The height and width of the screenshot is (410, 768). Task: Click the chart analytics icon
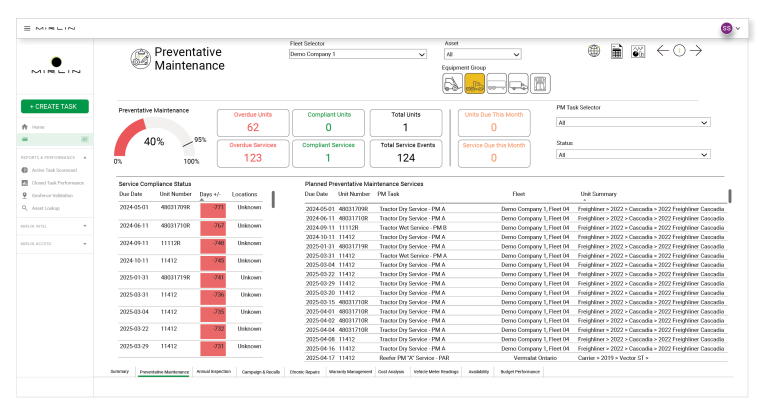point(638,51)
